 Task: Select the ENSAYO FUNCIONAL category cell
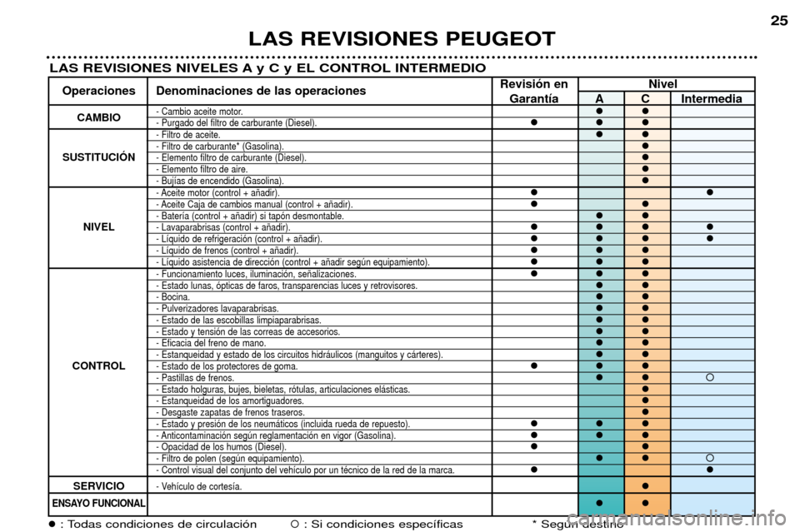[x=98, y=504]
